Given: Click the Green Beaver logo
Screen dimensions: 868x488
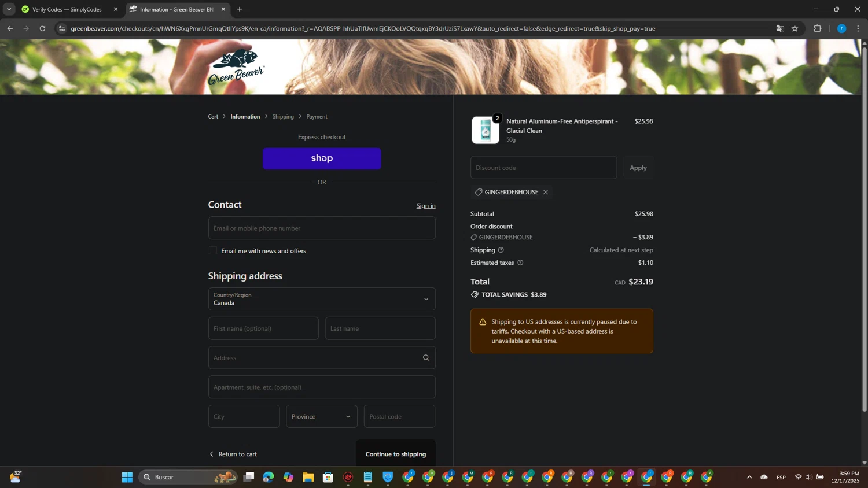Looking at the screenshot, I should pyautogui.click(x=236, y=68).
